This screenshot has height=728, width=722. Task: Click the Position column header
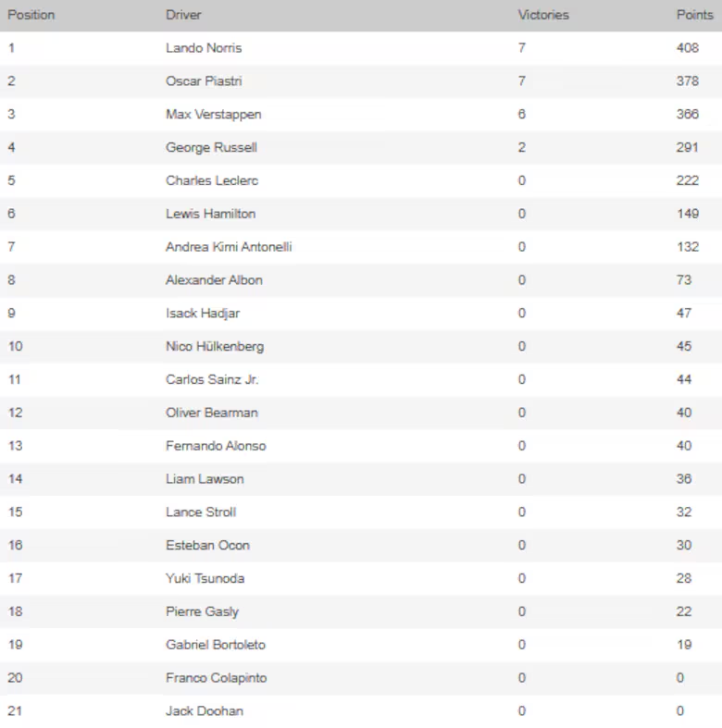point(31,15)
